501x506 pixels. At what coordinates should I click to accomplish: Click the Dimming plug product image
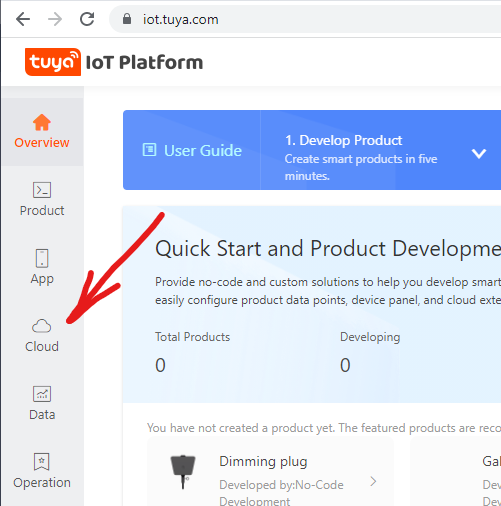(x=183, y=472)
